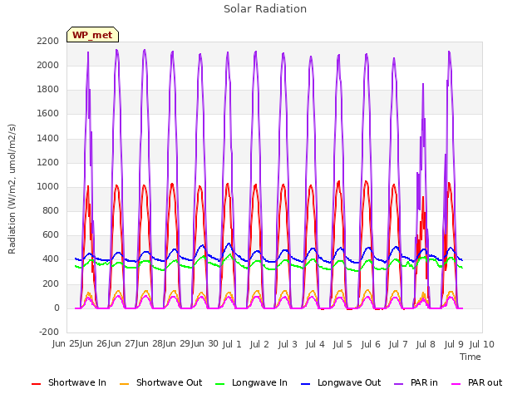Click the Time x-axis title
The height and width of the screenshot is (399, 532).
[470, 357]
